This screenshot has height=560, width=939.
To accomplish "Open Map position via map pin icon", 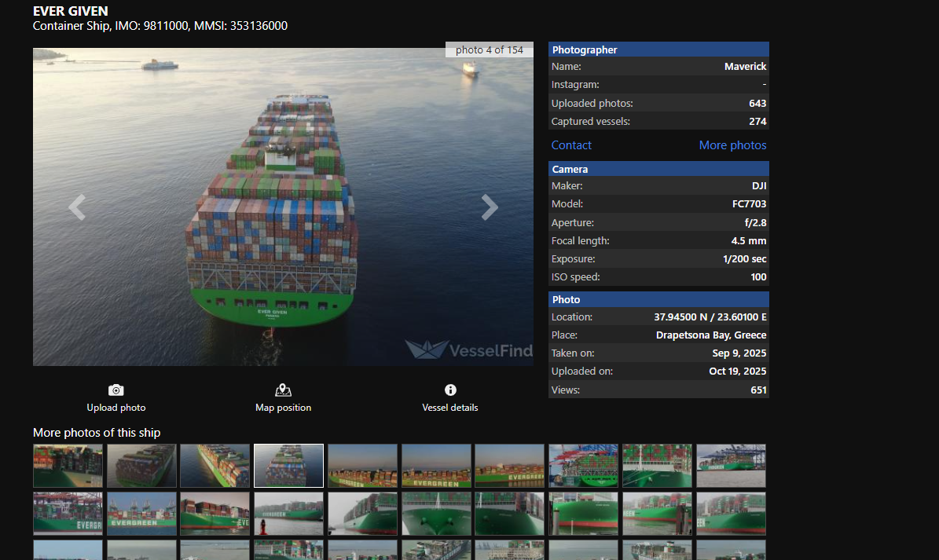I will [284, 390].
